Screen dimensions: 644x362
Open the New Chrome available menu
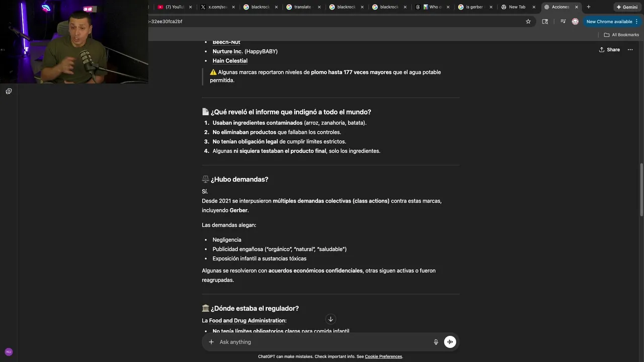pos(612,22)
